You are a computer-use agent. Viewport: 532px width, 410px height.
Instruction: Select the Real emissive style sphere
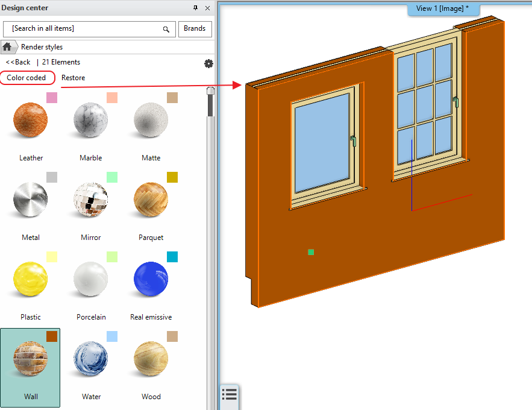151,279
